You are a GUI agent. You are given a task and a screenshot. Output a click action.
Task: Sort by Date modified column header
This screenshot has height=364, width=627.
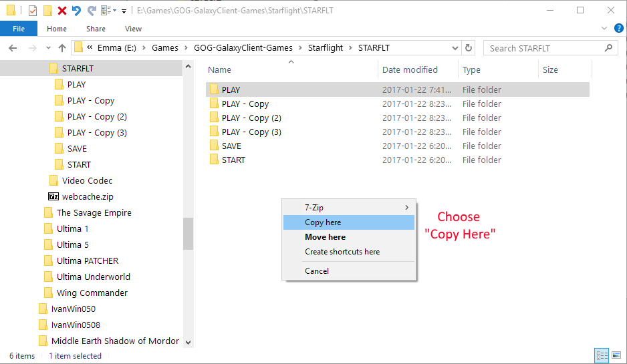click(x=410, y=69)
